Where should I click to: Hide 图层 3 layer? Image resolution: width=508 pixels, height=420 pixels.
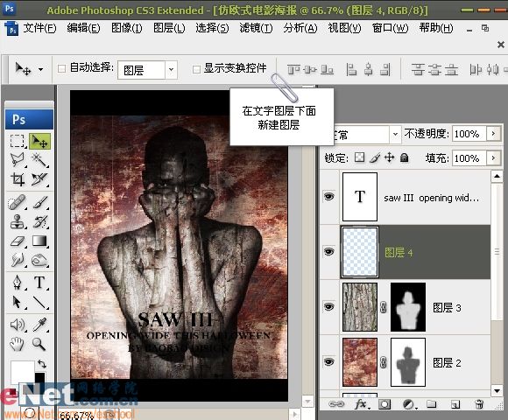tap(328, 306)
